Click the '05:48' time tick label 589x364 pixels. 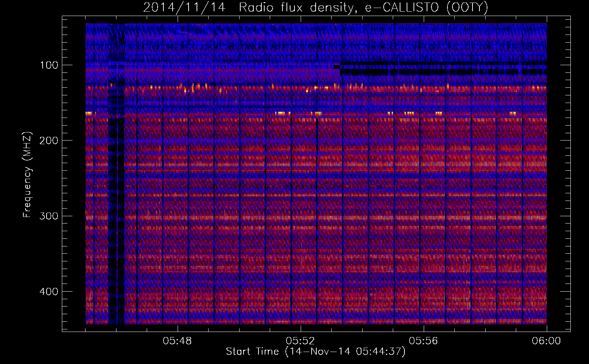178,341
